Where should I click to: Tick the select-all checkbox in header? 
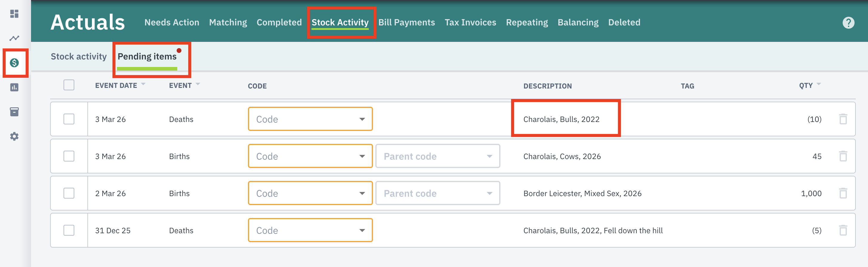pos(69,85)
